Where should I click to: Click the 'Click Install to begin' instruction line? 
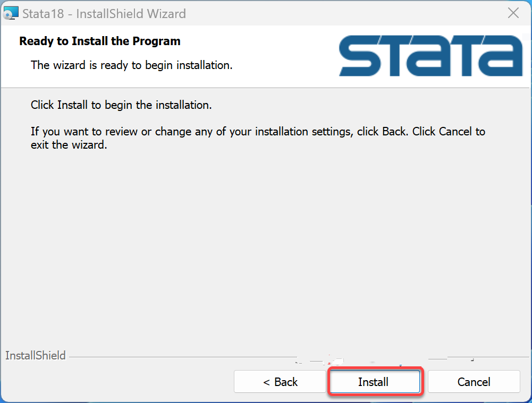121,105
